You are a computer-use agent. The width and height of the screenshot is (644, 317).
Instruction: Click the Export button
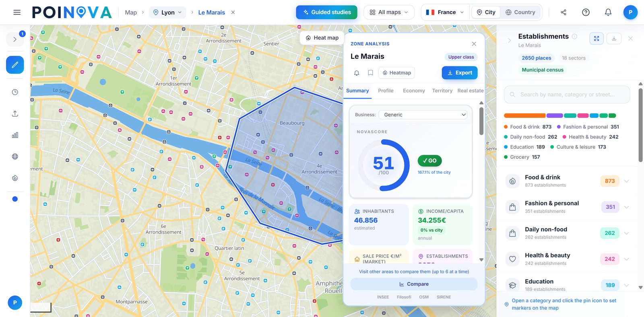pos(460,73)
